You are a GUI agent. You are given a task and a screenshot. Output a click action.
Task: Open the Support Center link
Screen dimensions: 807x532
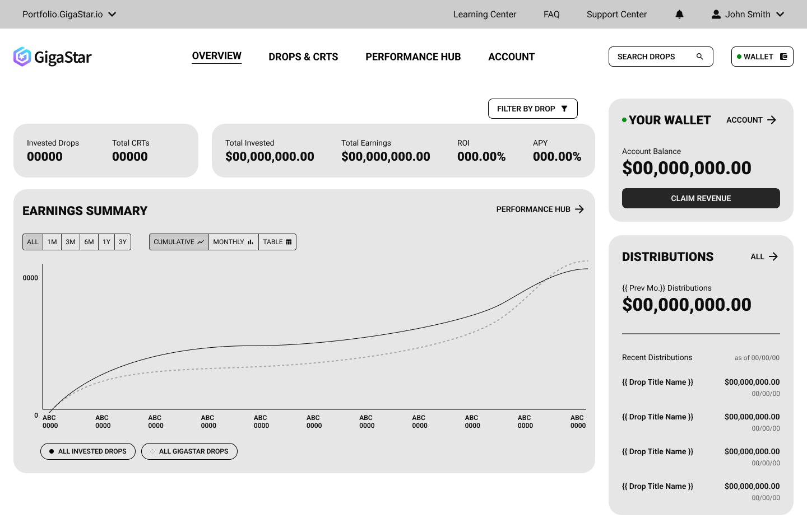coord(616,15)
